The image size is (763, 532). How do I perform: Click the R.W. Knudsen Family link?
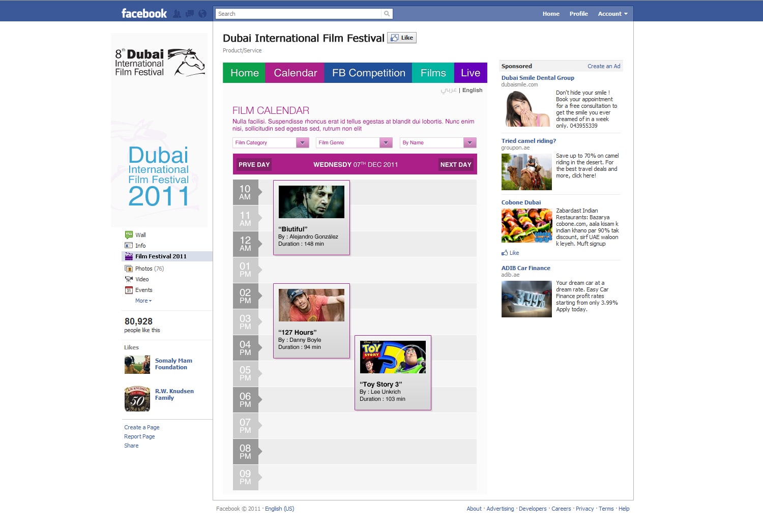[174, 394]
